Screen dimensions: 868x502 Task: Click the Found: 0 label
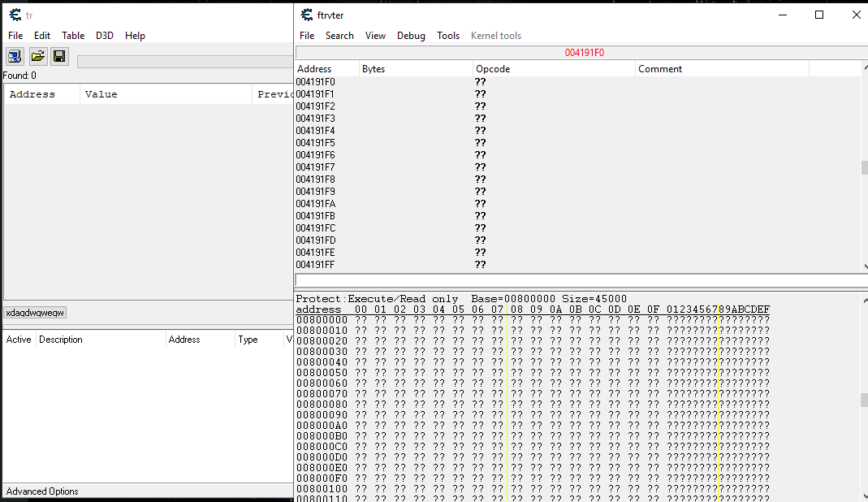(x=19, y=76)
